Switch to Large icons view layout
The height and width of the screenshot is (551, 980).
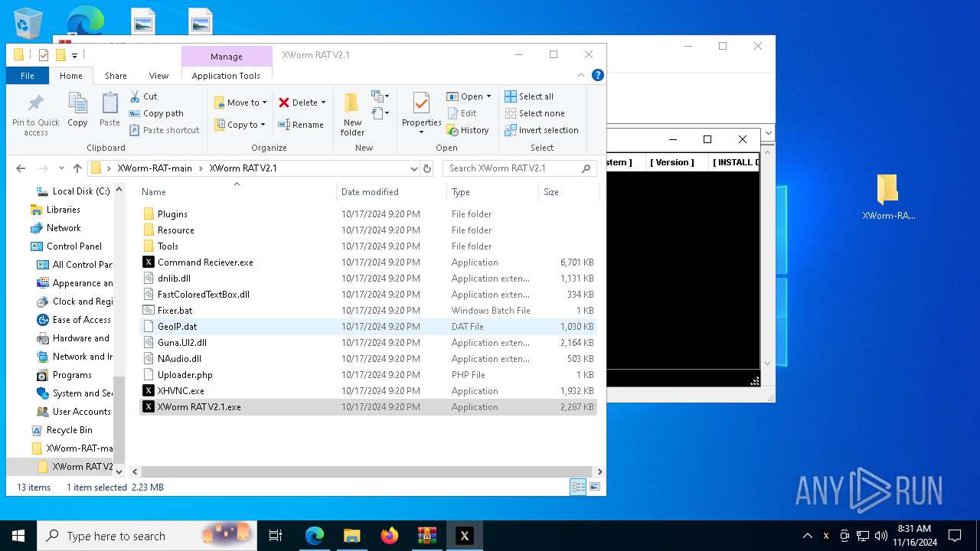point(594,487)
